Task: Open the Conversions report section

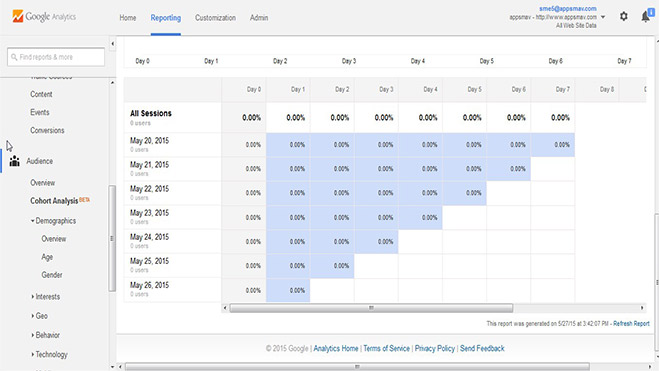Action: pos(47,130)
